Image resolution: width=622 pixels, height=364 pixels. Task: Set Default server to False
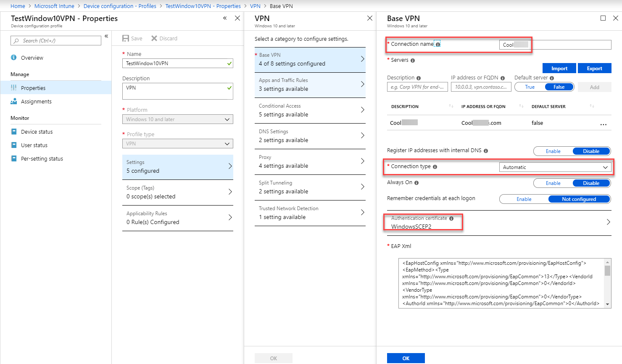coord(559,87)
